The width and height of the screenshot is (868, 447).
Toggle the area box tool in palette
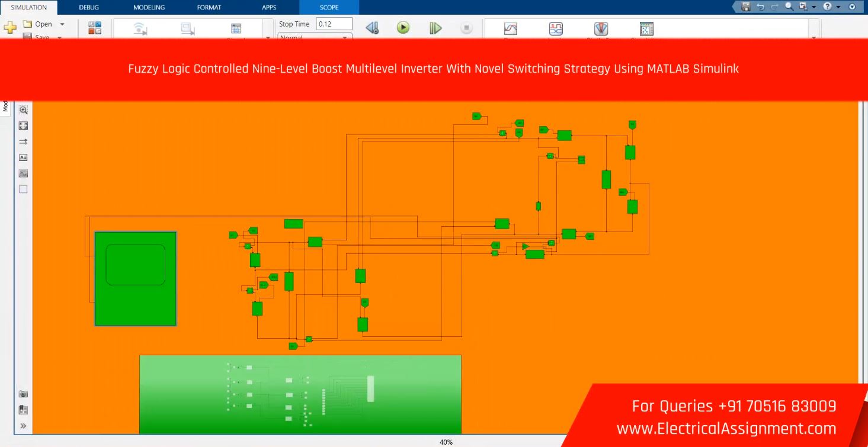click(24, 189)
